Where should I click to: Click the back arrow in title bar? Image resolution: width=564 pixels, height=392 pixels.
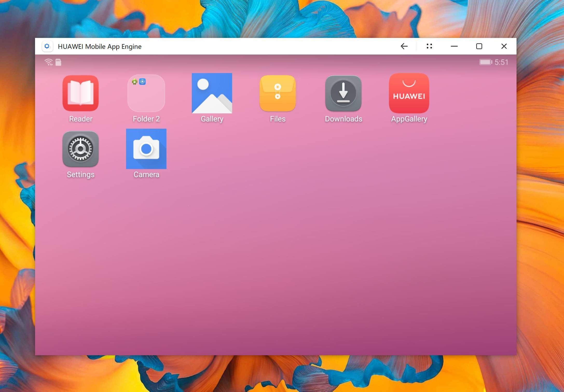404,46
